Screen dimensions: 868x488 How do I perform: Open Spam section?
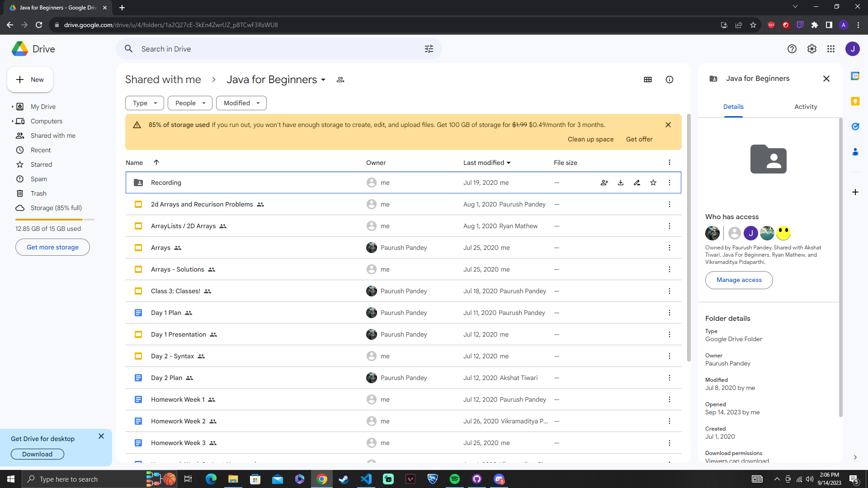click(x=39, y=179)
